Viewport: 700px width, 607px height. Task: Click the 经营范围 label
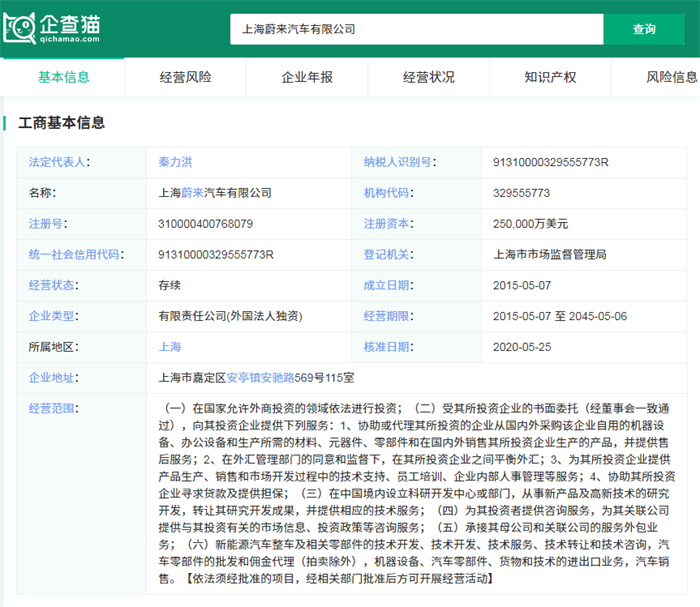(54, 408)
